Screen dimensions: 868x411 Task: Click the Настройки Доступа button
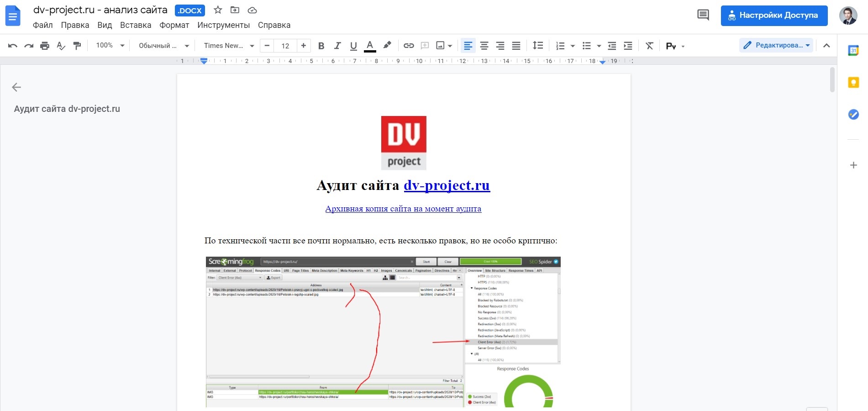774,15
